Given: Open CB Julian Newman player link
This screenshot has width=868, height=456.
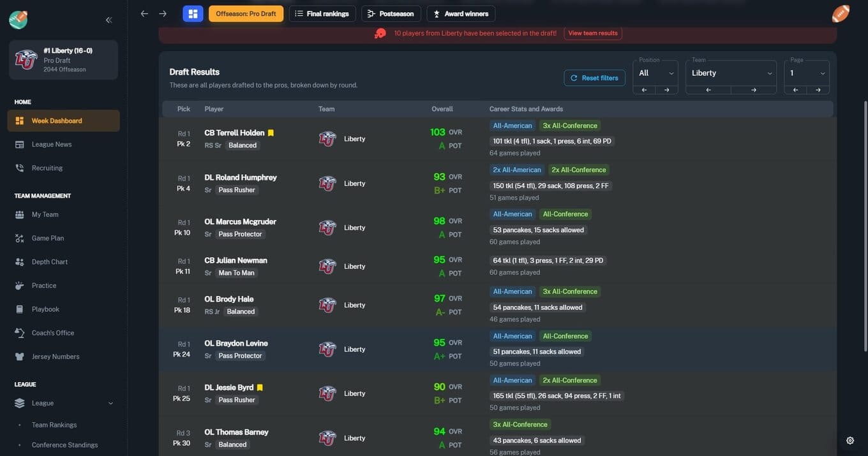Looking at the screenshot, I should point(236,260).
